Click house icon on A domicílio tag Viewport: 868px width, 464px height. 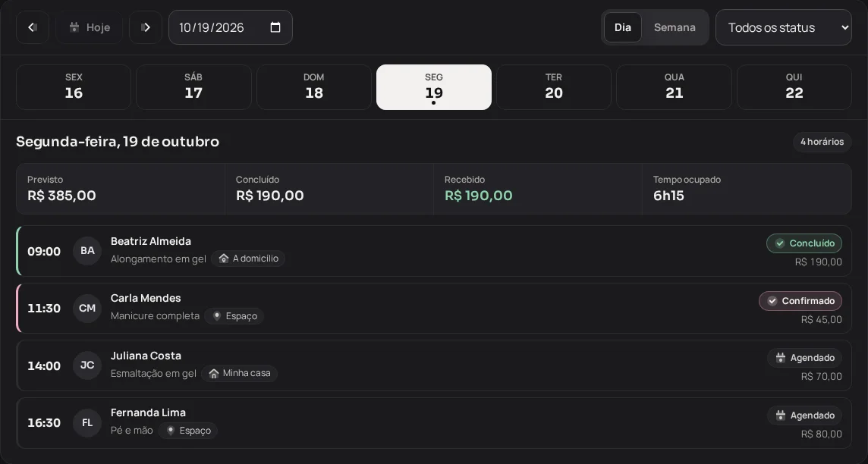(x=224, y=259)
